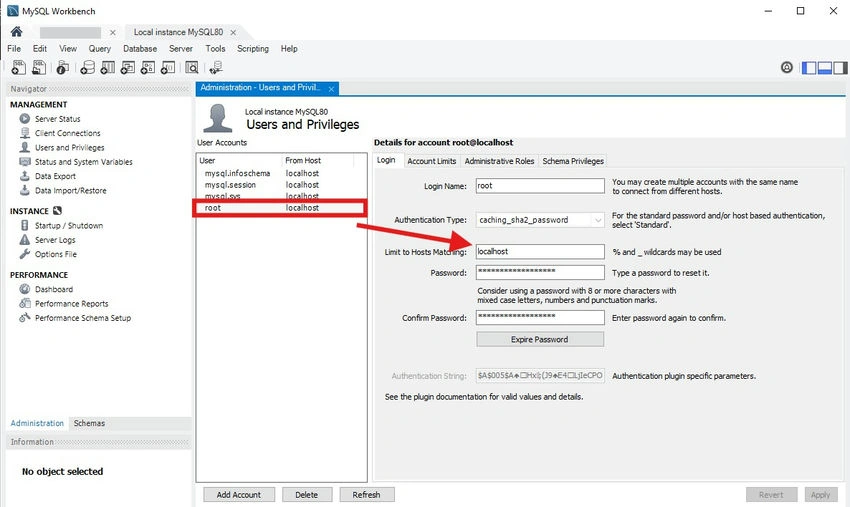The image size is (850, 507).
Task: Click the Performance Reports icon
Action: (25, 303)
